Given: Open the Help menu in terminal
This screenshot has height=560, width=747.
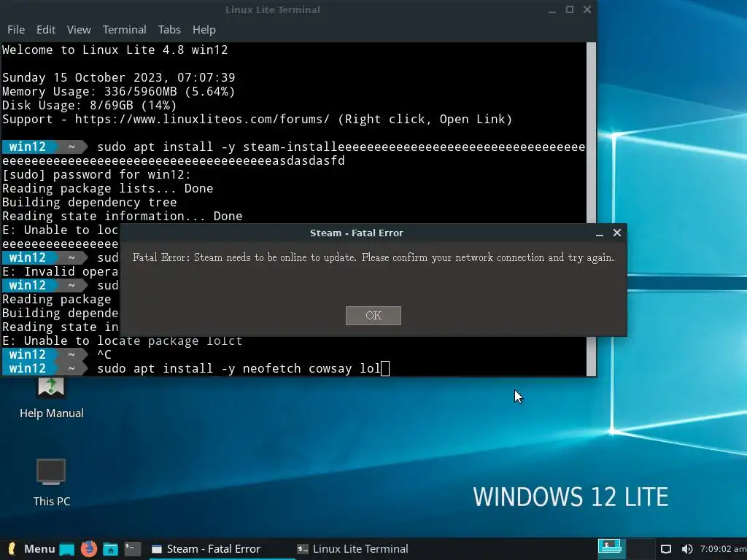Looking at the screenshot, I should (204, 29).
